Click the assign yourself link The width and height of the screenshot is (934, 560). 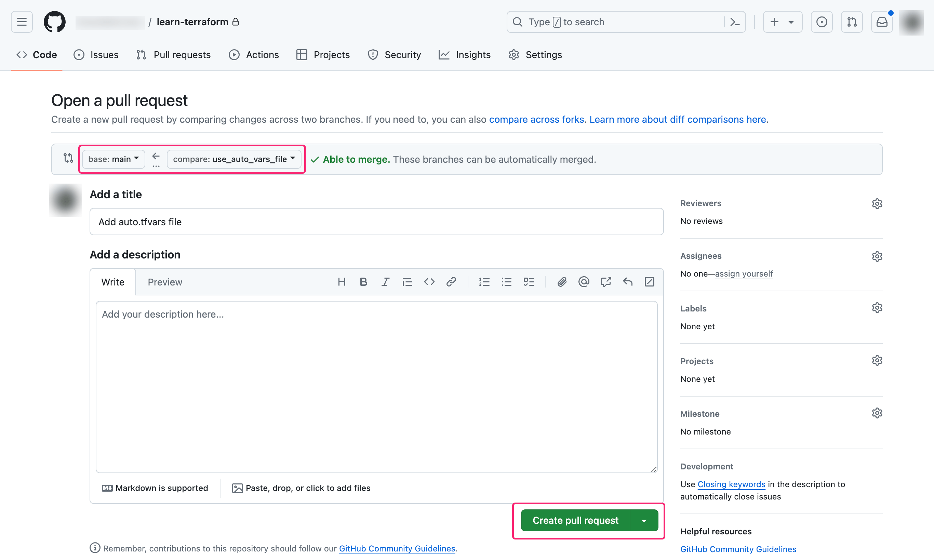click(x=744, y=274)
